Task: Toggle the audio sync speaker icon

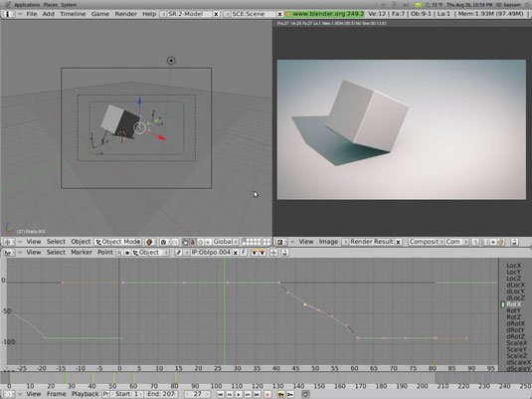Action: point(306,395)
